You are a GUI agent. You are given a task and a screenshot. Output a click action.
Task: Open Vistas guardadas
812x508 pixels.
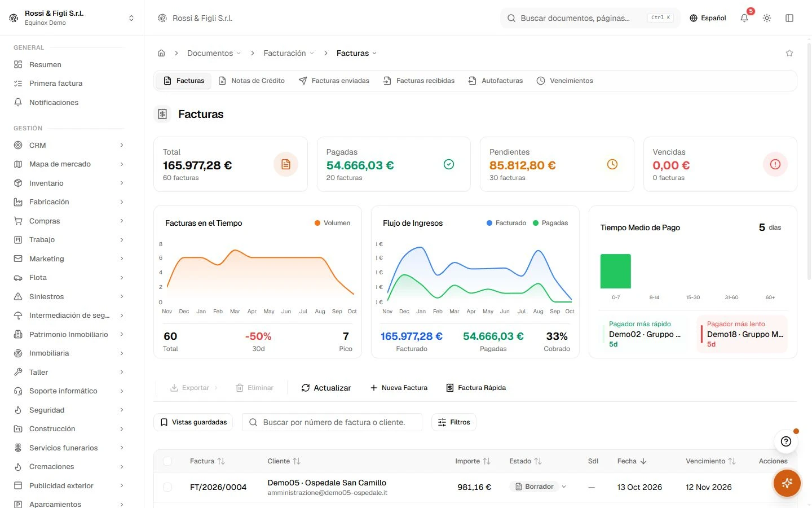coord(193,422)
